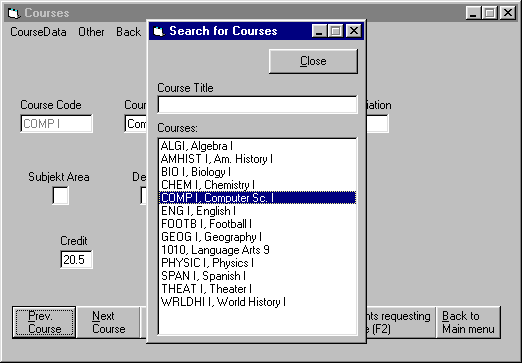Select 1010, Language Arts 9
The image size is (522, 363).
(x=257, y=250)
